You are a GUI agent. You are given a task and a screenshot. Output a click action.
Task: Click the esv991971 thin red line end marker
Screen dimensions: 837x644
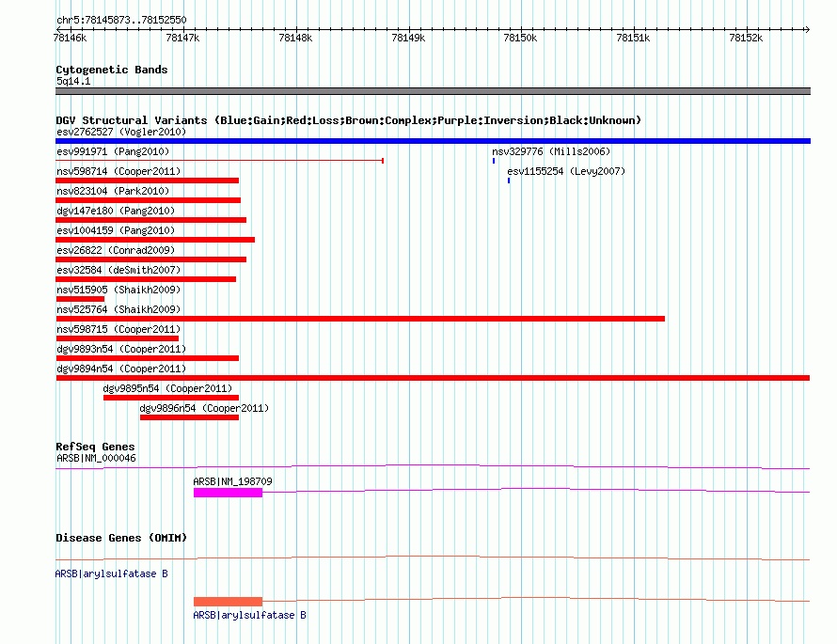383,161
